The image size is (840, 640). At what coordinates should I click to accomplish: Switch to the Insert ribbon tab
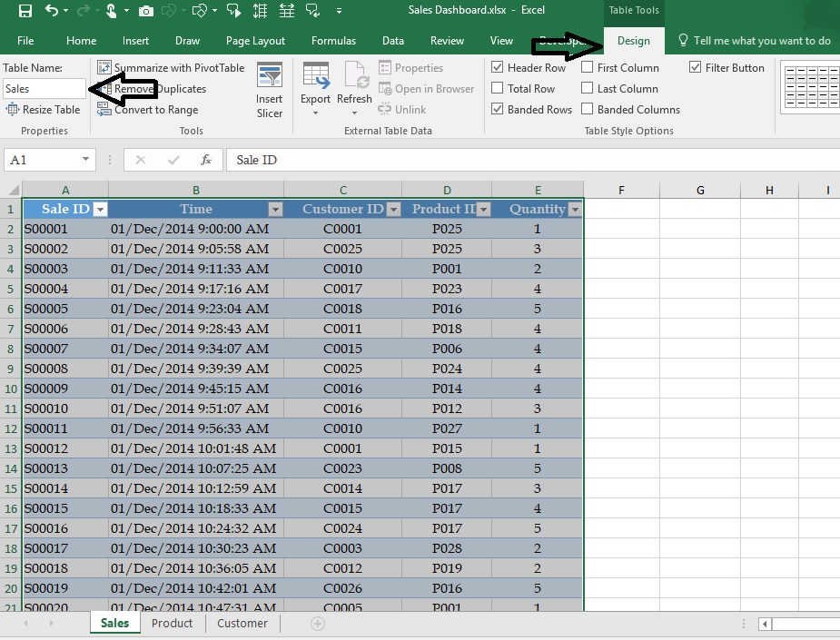click(x=135, y=41)
